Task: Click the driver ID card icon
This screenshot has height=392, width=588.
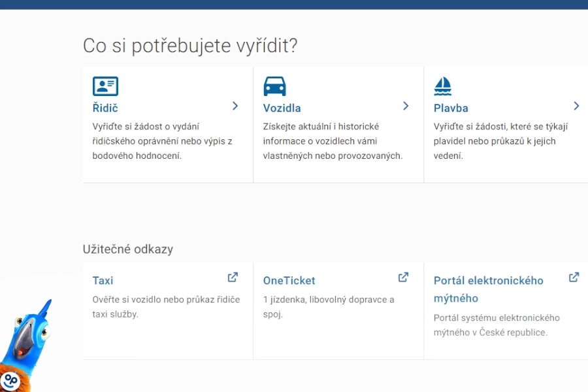Action: tap(105, 86)
